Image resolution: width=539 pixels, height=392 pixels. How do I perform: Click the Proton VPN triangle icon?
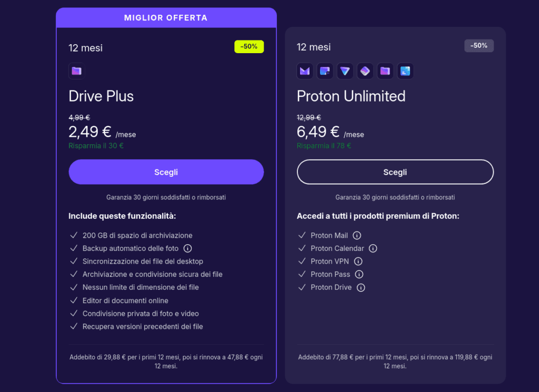click(x=345, y=71)
